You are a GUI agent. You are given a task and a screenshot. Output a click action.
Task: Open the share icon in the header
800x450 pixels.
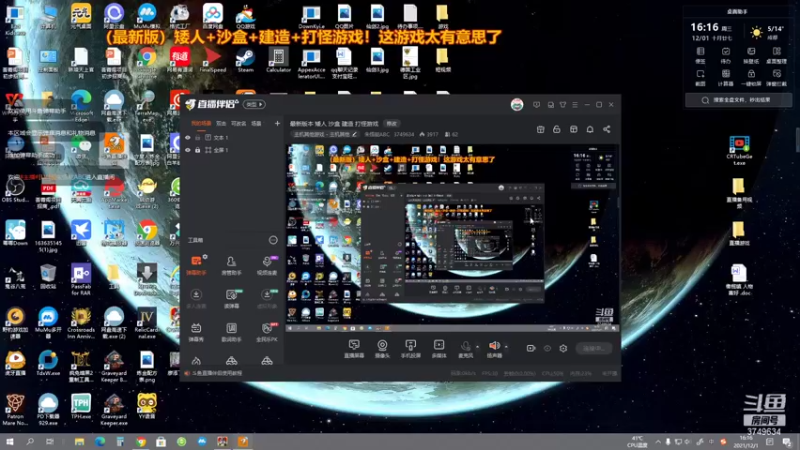click(607, 130)
